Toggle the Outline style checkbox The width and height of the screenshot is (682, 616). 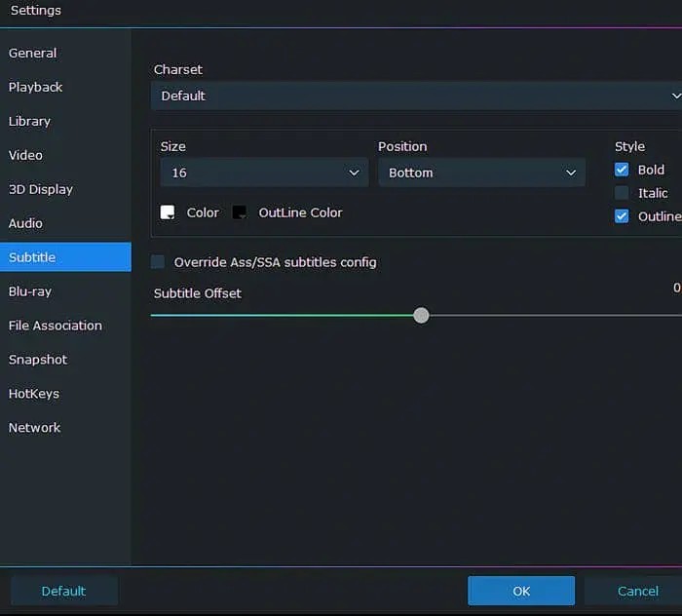tap(622, 216)
